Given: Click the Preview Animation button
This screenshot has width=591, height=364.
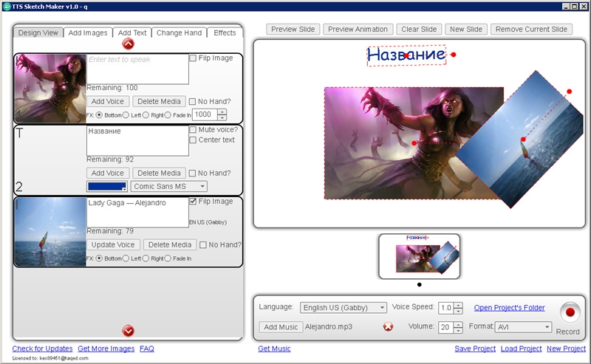Looking at the screenshot, I should pos(358,29).
